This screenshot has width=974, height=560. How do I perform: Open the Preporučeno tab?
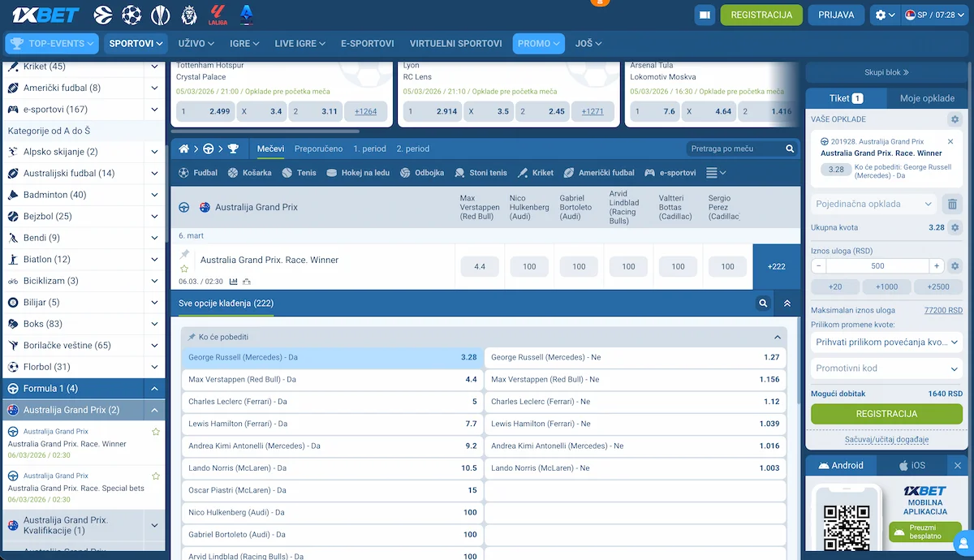[318, 149]
